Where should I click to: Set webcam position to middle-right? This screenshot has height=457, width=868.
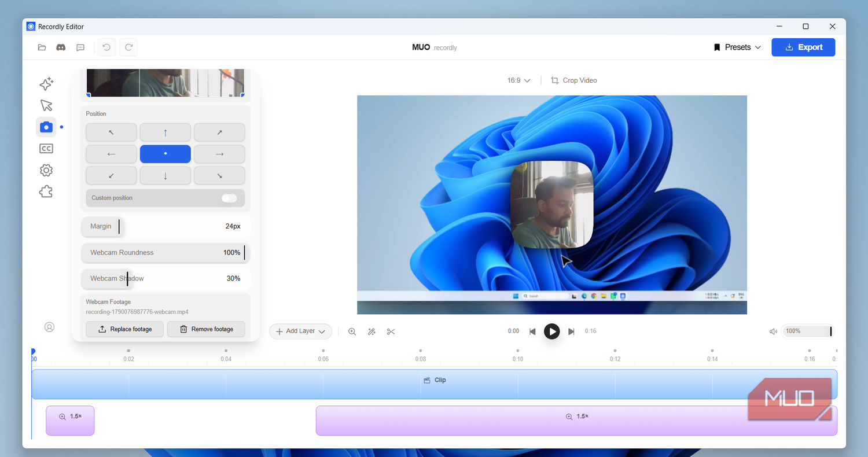(x=219, y=154)
